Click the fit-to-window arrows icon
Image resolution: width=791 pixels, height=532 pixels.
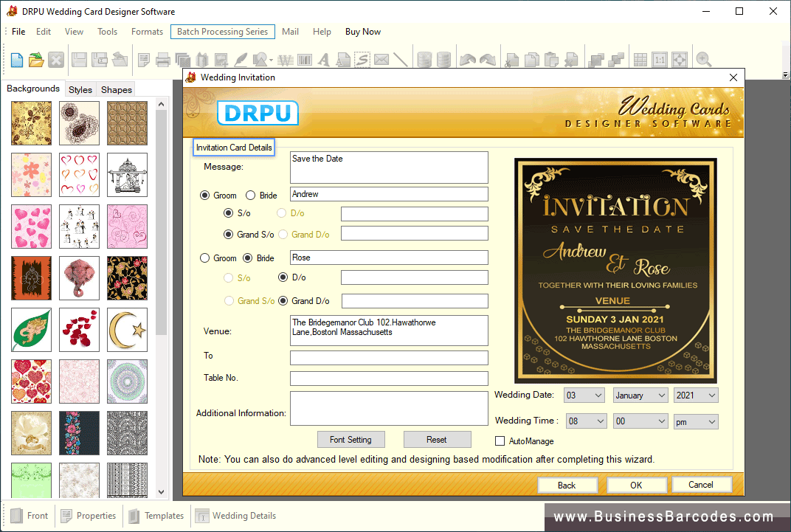point(680,60)
